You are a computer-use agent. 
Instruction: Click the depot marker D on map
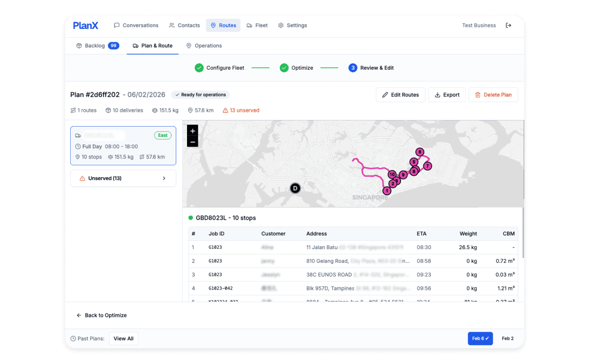295,188
